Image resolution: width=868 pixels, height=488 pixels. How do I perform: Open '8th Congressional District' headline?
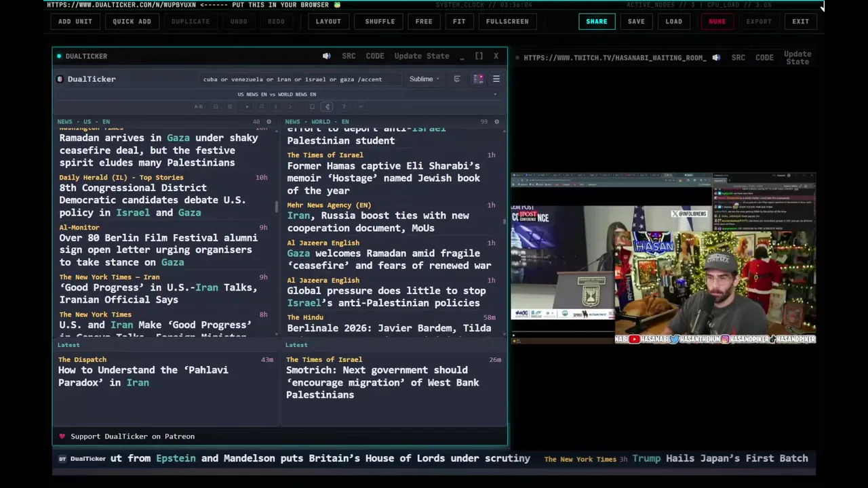point(153,200)
